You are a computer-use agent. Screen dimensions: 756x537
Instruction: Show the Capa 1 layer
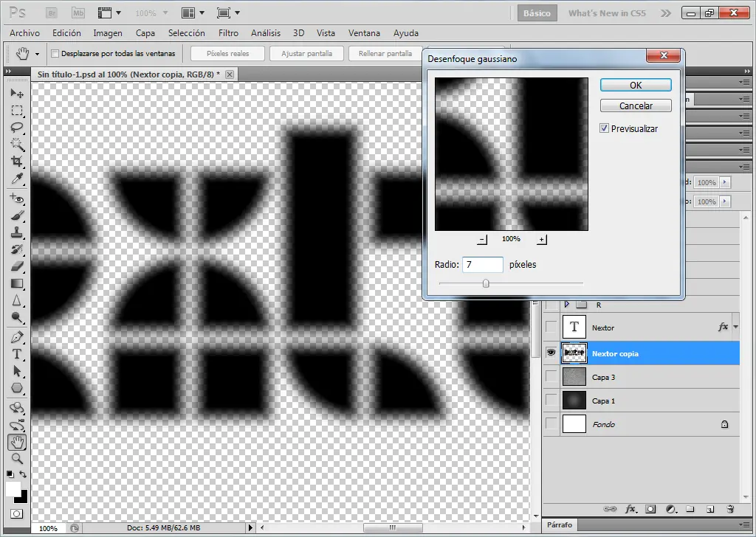[550, 401]
